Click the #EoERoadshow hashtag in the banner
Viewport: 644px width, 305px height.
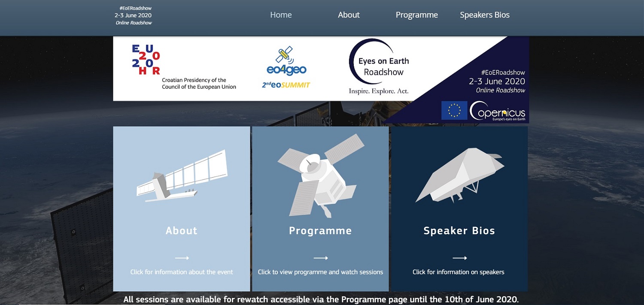pos(503,72)
